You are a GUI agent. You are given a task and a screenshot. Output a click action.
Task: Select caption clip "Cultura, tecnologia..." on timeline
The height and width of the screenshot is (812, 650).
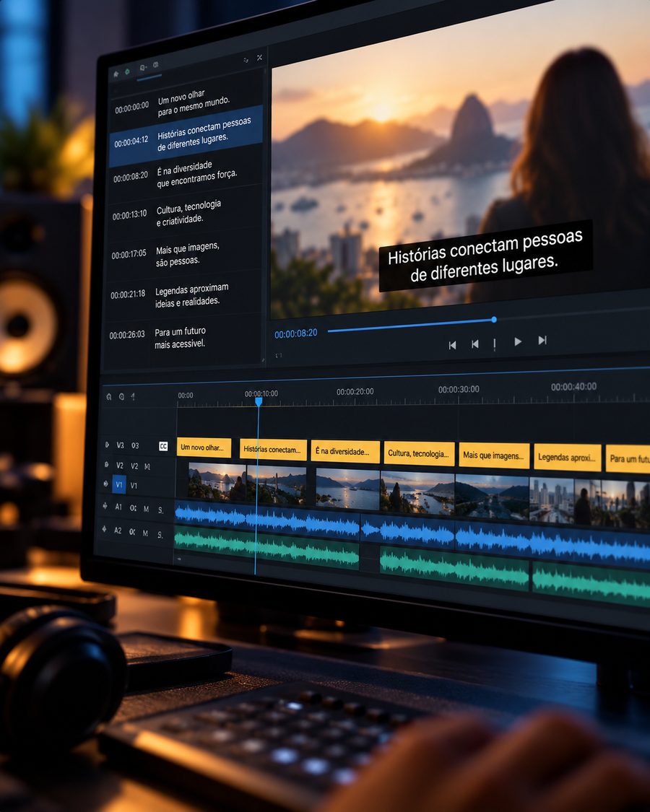419,453
